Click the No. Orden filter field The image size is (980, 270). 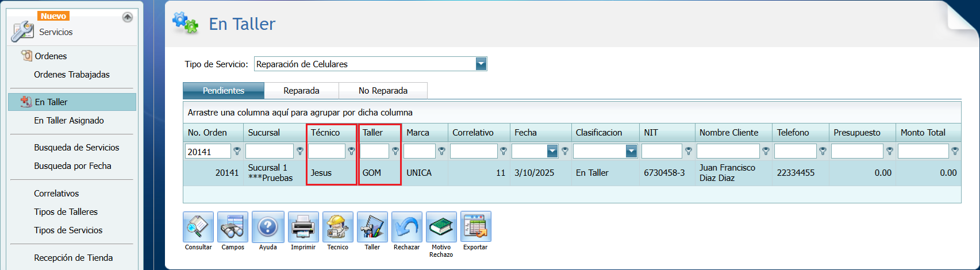[208, 151]
